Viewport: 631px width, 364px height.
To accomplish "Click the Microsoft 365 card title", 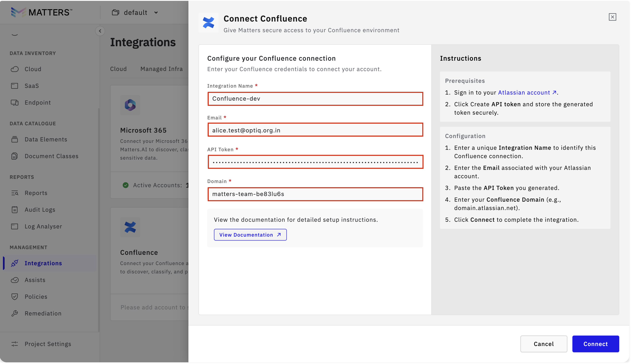I will (143, 130).
